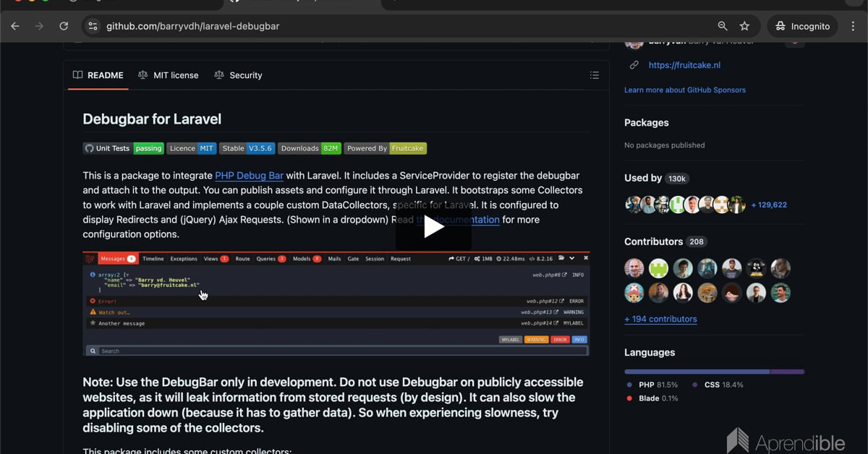Screen dimensions: 868x454
Task: Click the first contributor avatar in top row
Action: pos(634,268)
